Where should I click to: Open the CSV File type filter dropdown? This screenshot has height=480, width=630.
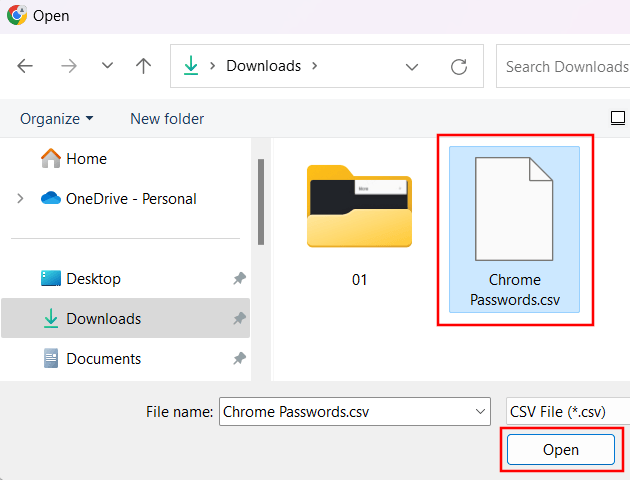click(568, 412)
